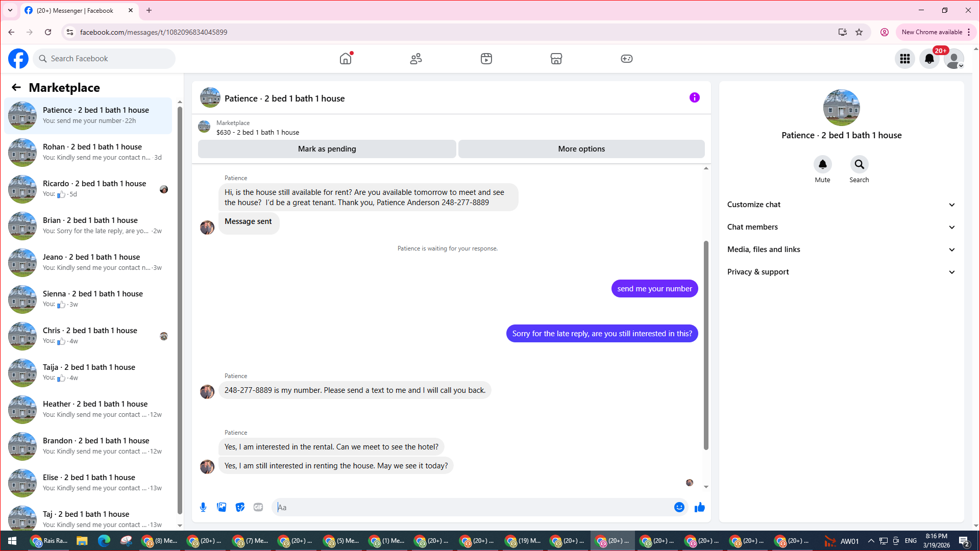This screenshot has width=980, height=551.
Task: Go to the Facebook Home tab
Action: tap(346, 59)
